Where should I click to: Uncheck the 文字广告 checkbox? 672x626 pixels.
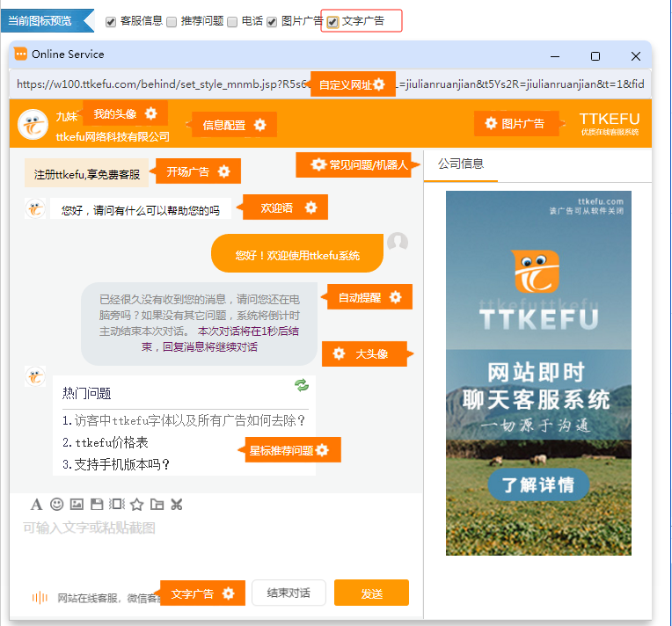(x=332, y=22)
